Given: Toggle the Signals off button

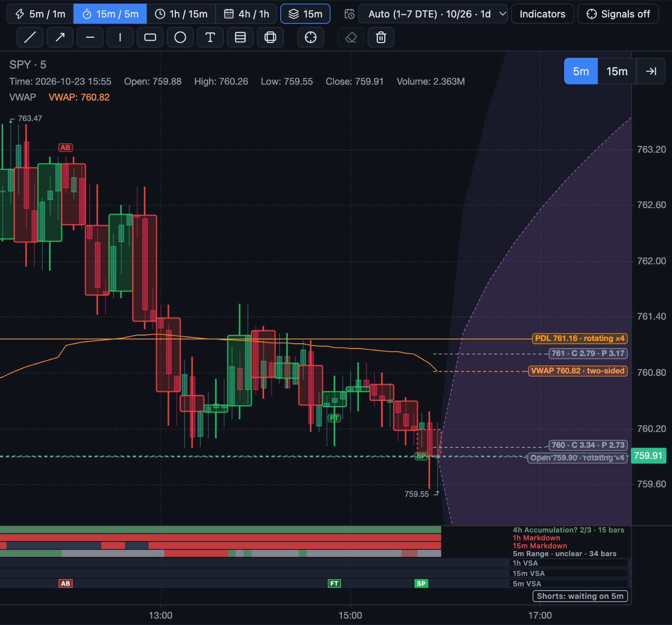Looking at the screenshot, I should tap(618, 14).
